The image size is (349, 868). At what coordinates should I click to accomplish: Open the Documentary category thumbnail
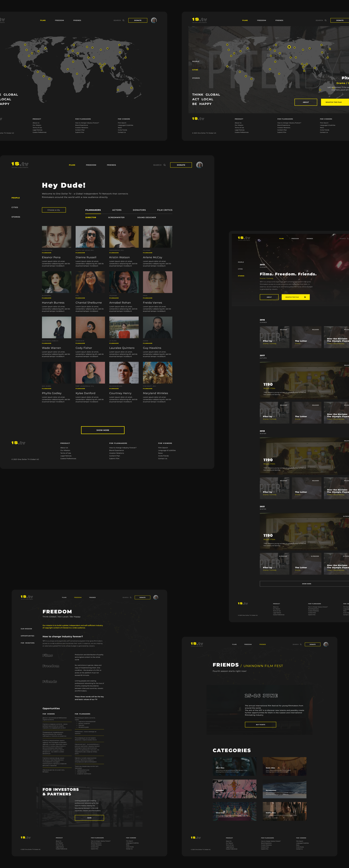[x=284, y=789]
